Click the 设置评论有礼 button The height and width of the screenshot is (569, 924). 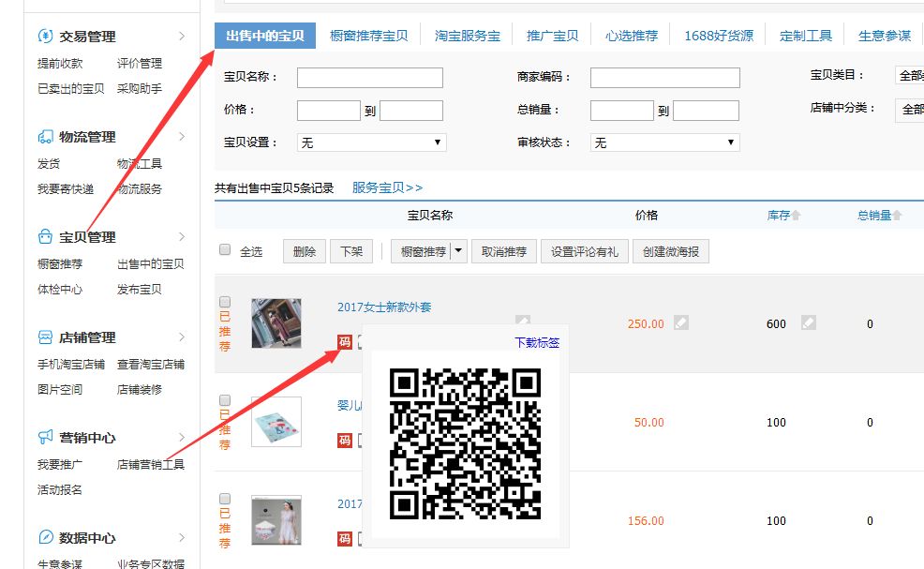point(585,251)
